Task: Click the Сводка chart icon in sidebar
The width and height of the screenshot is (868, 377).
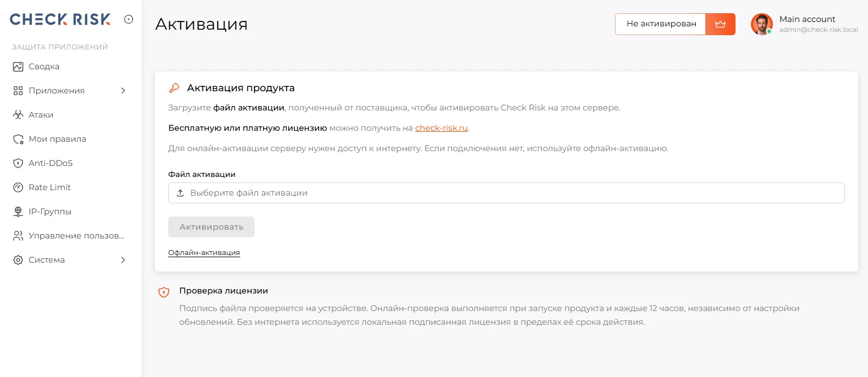Action: pos(18,66)
